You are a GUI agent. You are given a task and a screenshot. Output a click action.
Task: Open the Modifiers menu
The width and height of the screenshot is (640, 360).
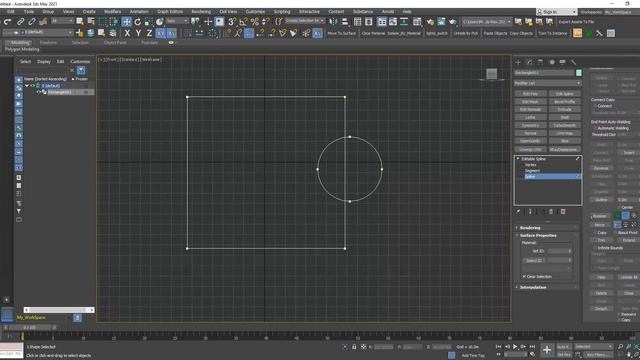coord(113,11)
